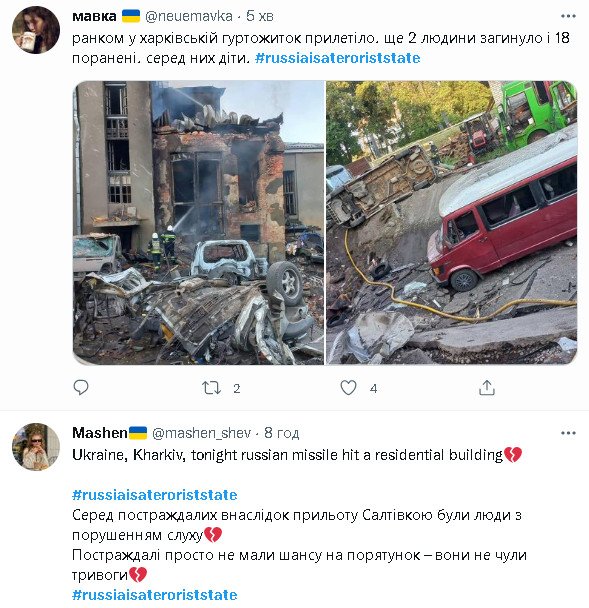Open more options on Mashen's tweet
Screen dimensions: 589x608
click(x=568, y=433)
